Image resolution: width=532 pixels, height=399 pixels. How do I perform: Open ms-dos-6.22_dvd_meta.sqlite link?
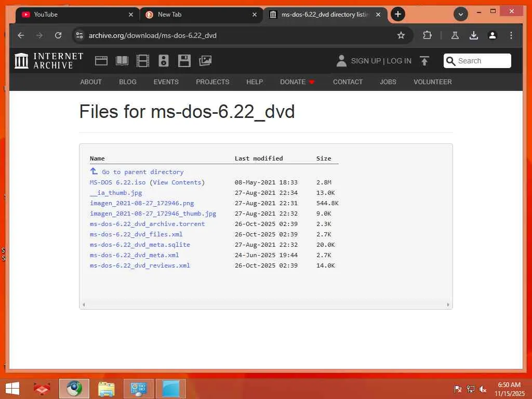click(x=140, y=245)
